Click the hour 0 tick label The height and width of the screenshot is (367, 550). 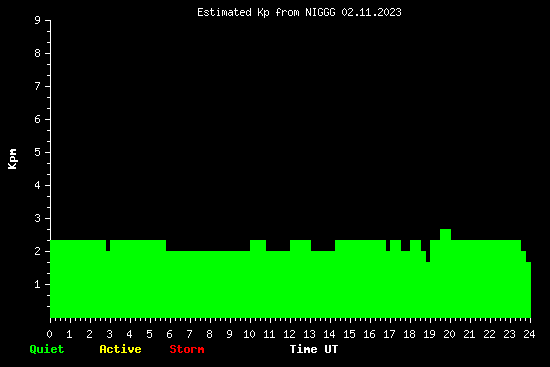pos(49,334)
